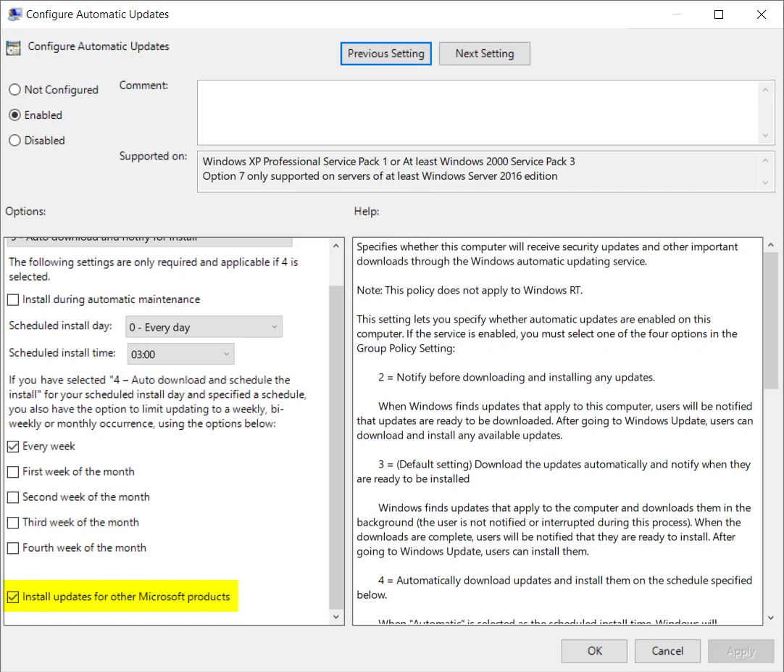This screenshot has height=672, width=784.
Task: Check Install during automatic maintenance
Action: (x=14, y=299)
